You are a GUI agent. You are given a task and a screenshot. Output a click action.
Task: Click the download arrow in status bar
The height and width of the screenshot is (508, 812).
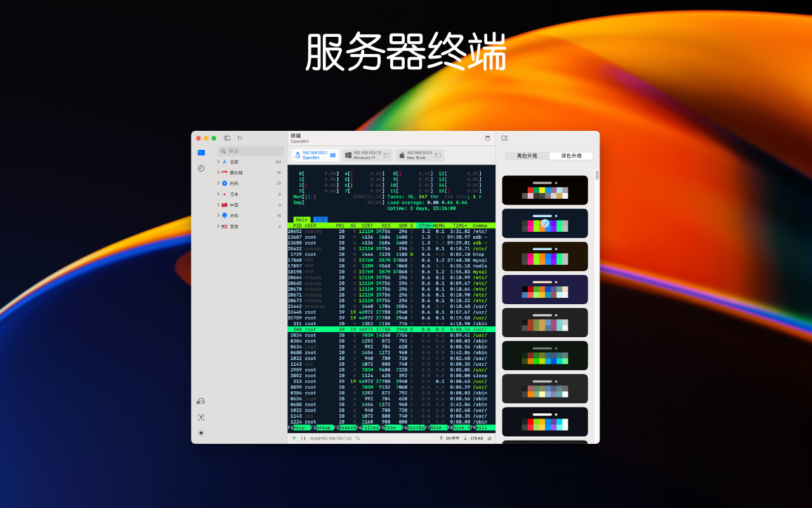pos(465,438)
